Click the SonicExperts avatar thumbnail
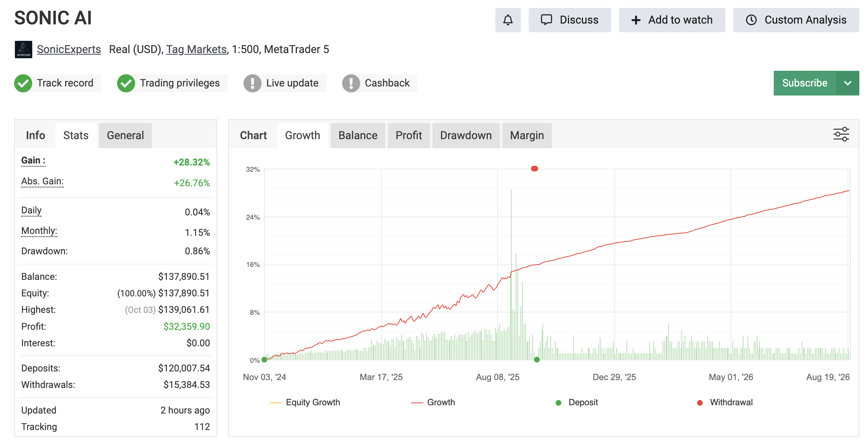This screenshot has width=868, height=441. [x=24, y=50]
